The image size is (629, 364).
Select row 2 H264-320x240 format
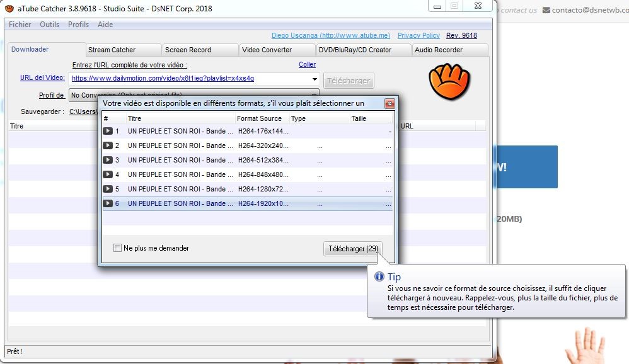[x=248, y=145]
